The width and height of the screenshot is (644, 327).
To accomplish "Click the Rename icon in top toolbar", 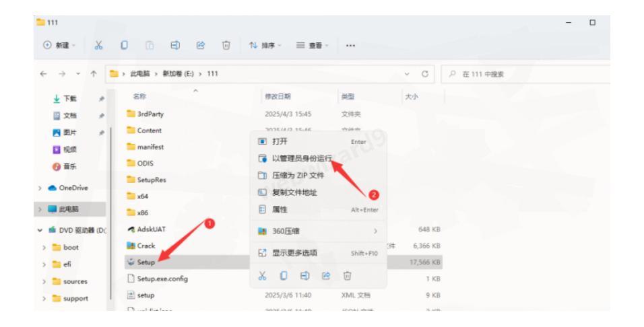I will [175, 45].
